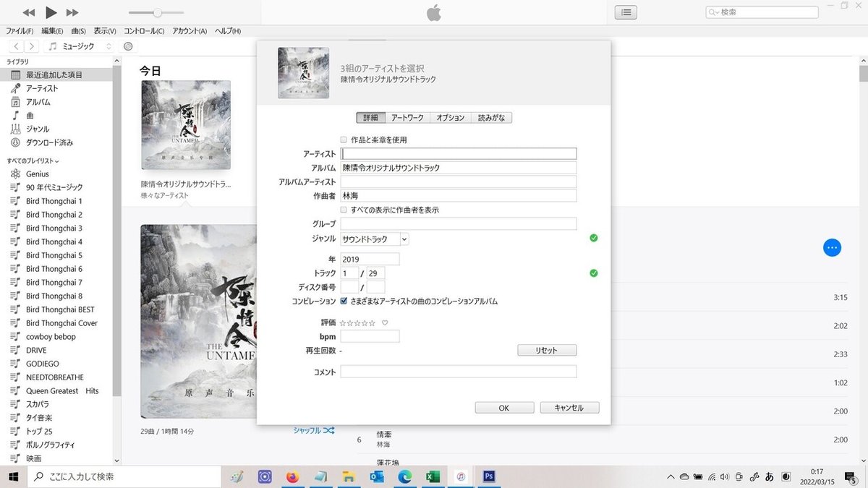Click the アーティスト input field
Viewport: 868px width, 488px height.
(459, 153)
